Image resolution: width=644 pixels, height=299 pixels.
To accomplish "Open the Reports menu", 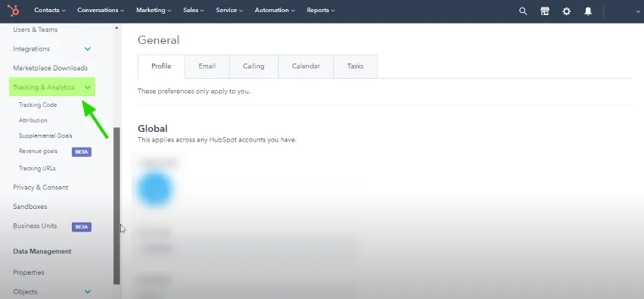I will (320, 11).
